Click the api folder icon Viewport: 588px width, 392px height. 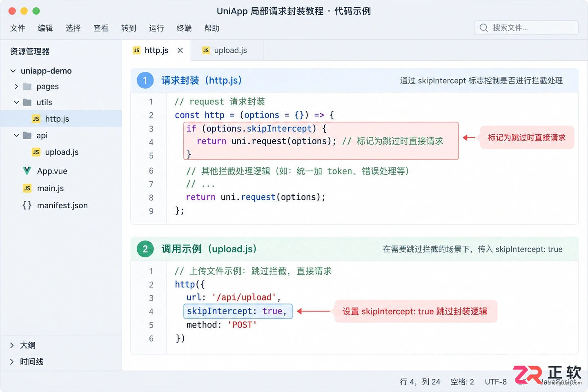point(27,136)
